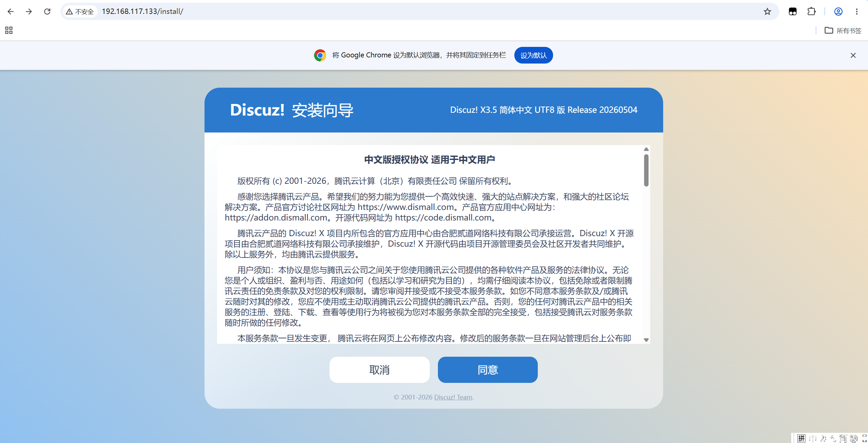This screenshot has width=868, height=443.
Task: Open the Chrome three-dot menu
Action: click(857, 12)
